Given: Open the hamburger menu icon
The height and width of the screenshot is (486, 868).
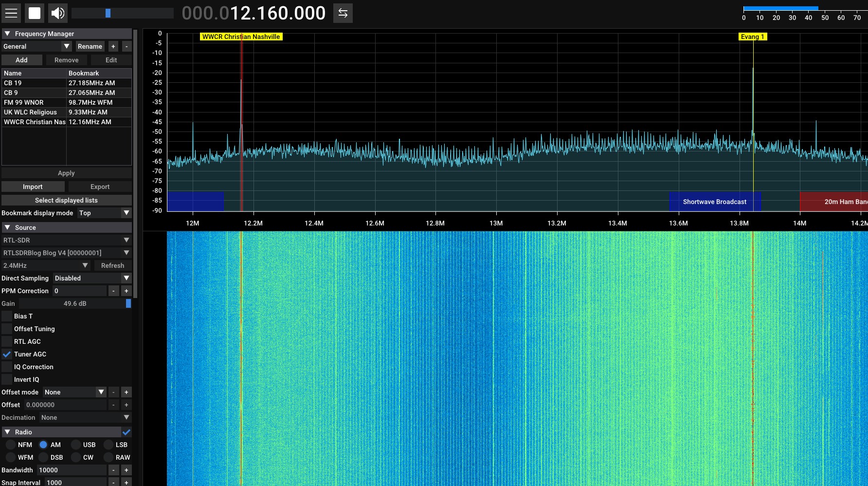Looking at the screenshot, I should click(x=11, y=13).
